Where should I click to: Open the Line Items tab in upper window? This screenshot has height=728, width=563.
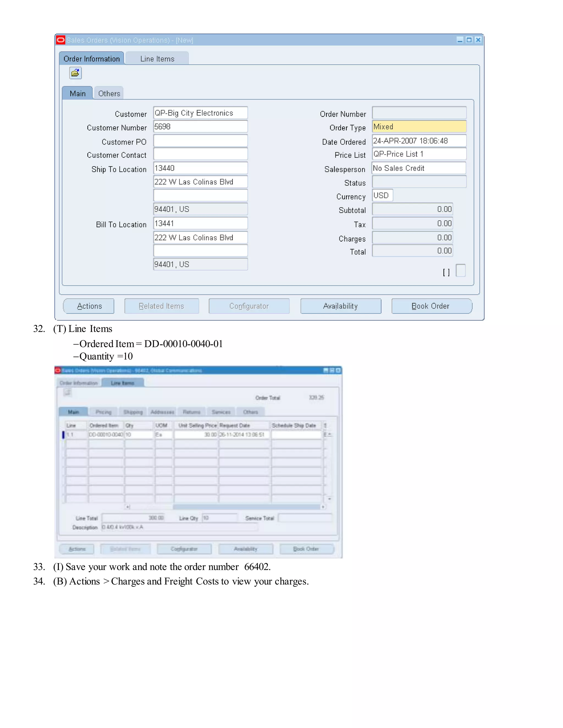(157, 58)
